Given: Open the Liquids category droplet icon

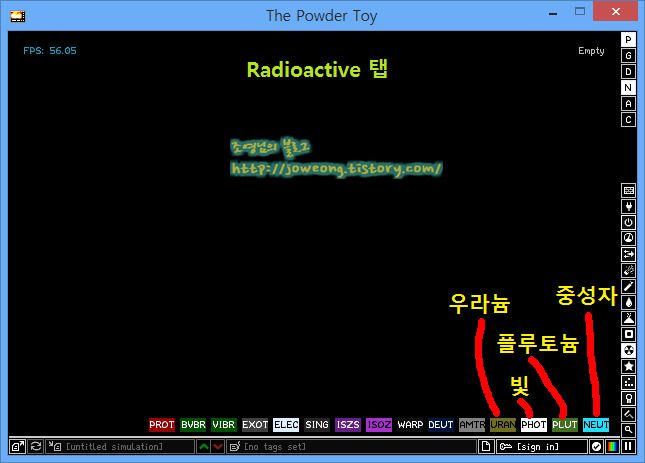Looking at the screenshot, I should [x=629, y=302].
